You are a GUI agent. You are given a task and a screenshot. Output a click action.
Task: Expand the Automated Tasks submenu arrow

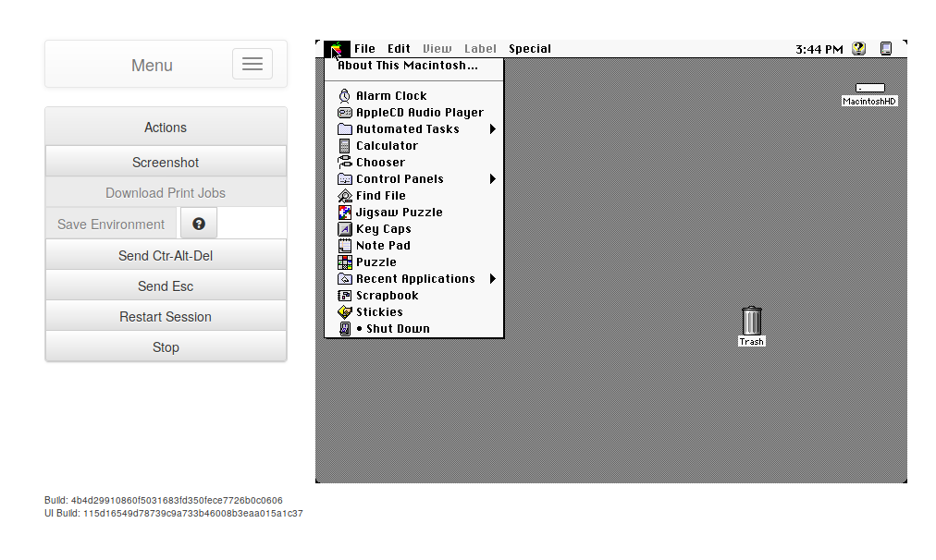(x=492, y=128)
